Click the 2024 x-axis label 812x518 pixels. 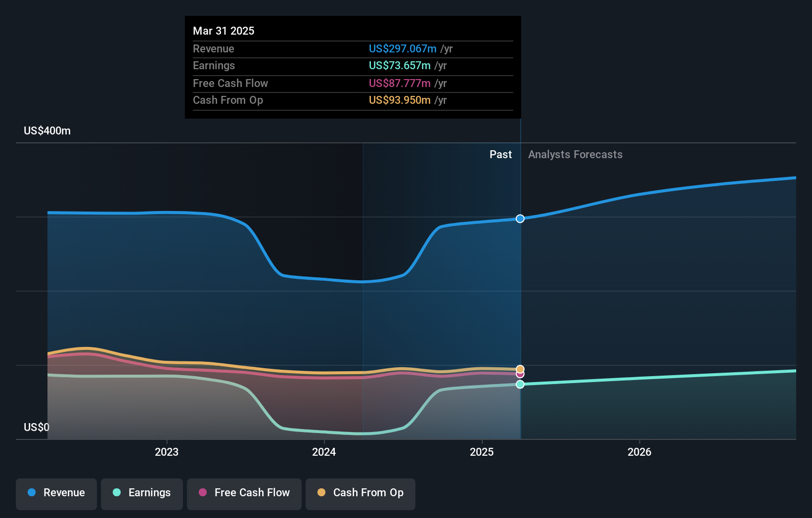(324, 452)
